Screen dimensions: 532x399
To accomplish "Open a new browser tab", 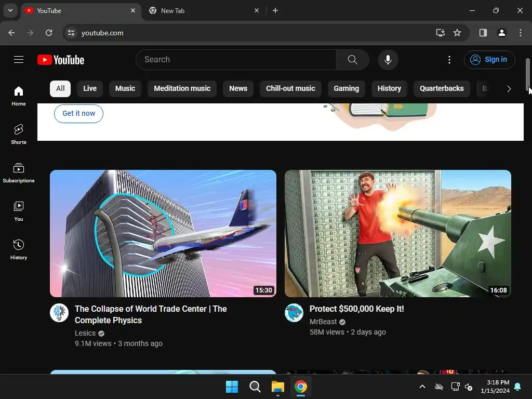I will tap(275, 10).
